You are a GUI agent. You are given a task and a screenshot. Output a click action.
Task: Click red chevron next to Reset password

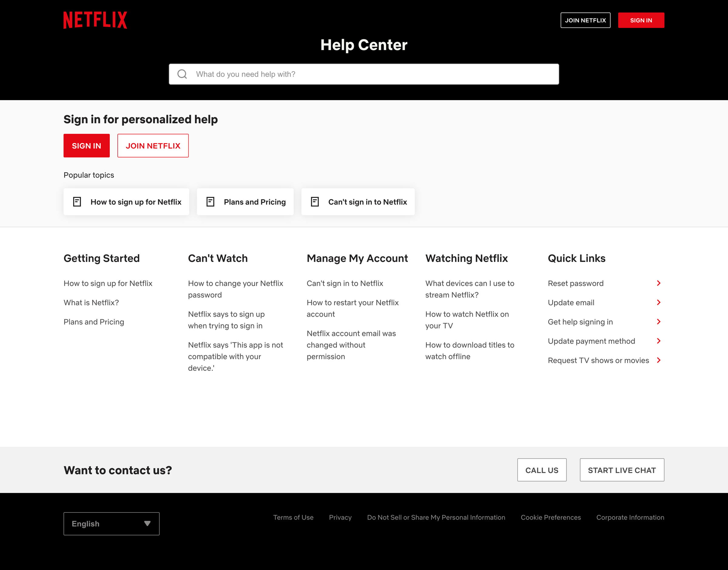[659, 283]
